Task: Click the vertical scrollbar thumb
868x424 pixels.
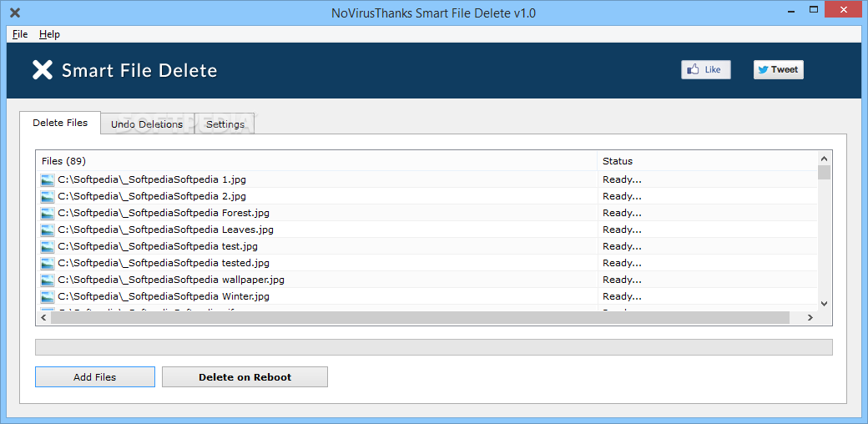Action: (x=825, y=172)
